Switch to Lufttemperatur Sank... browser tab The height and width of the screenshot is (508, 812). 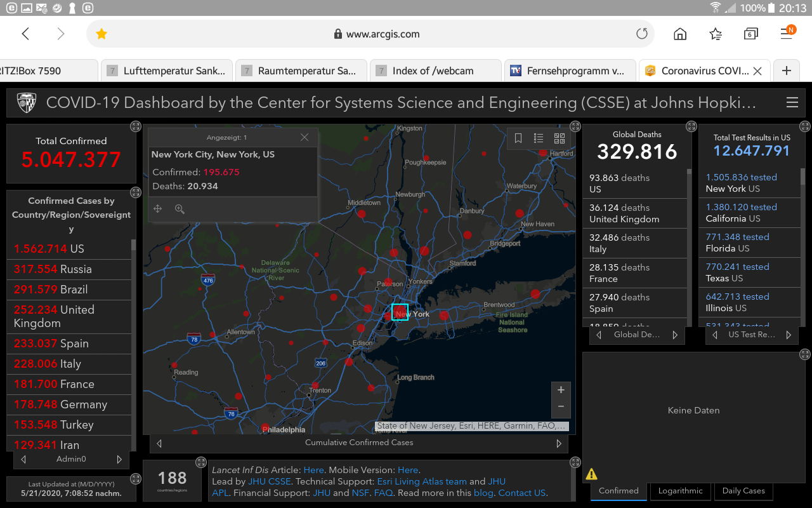166,71
